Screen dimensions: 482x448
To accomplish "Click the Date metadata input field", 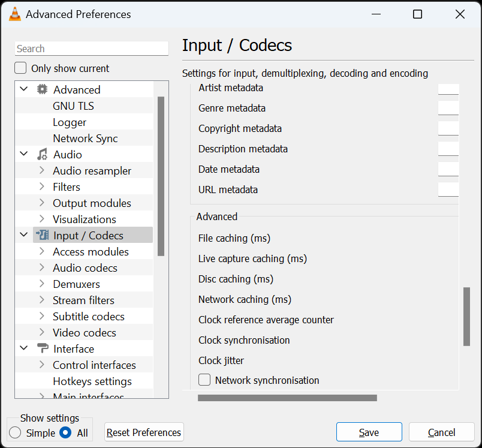I will coord(448,169).
